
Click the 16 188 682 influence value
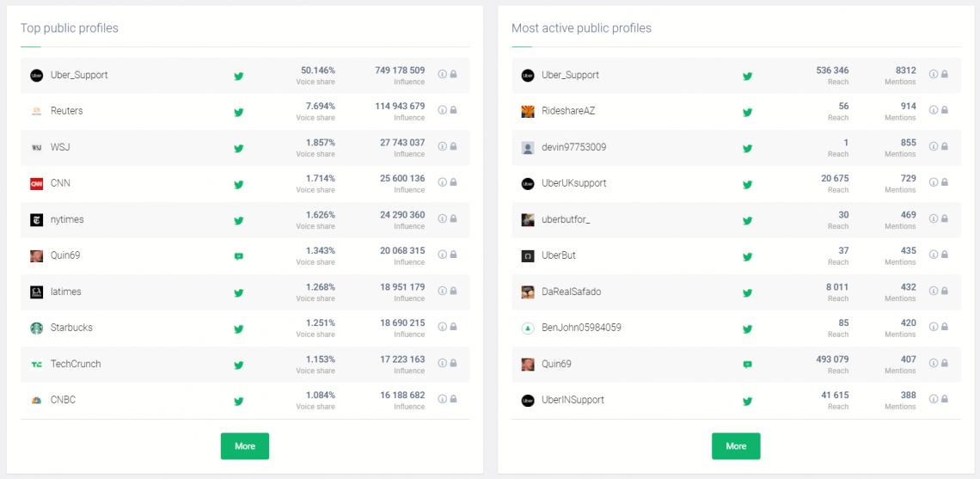click(401, 396)
